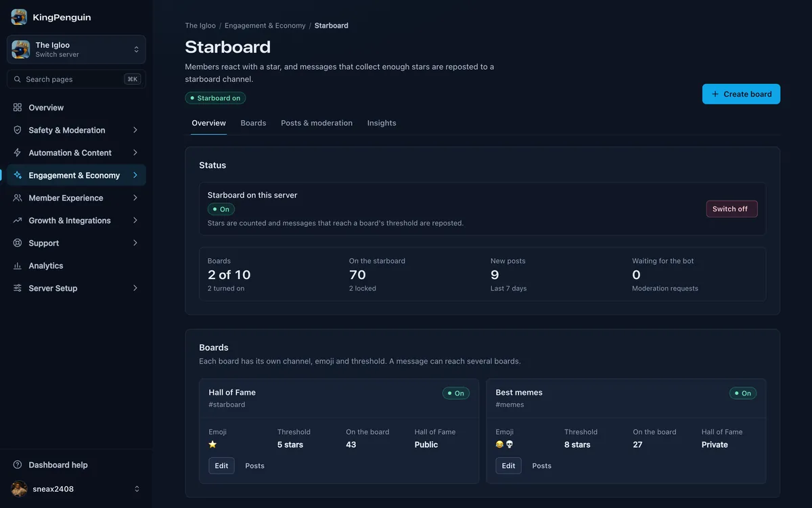This screenshot has height=508, width=812.
Task: Click the On badge of Best memes
Action: (x=743, y=393)
